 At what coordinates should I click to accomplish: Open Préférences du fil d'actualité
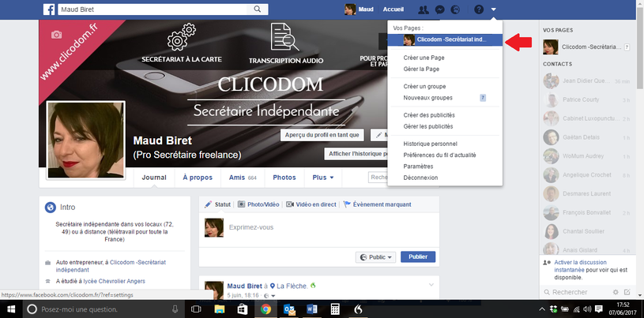coord(440,155)
